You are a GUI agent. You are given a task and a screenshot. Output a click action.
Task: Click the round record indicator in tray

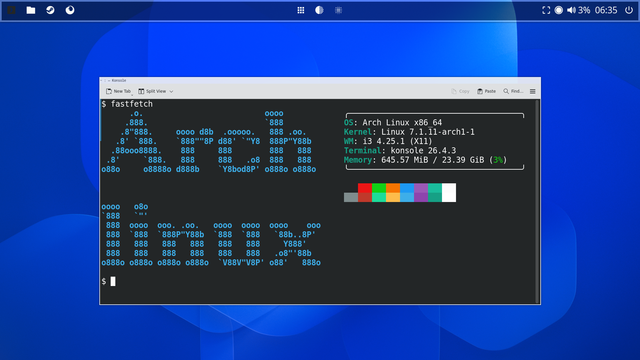[x=558, y=10]
